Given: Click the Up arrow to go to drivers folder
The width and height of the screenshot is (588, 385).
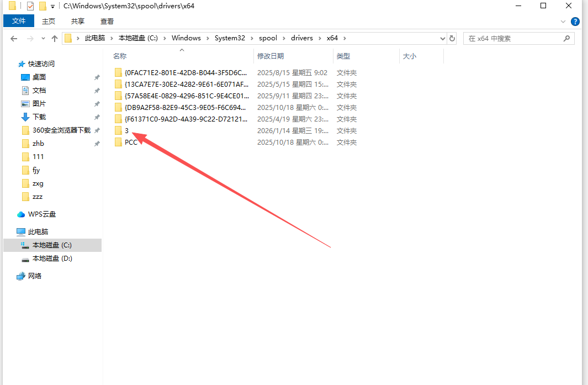Looking at the screenshot, I should [x=54, y=38].
